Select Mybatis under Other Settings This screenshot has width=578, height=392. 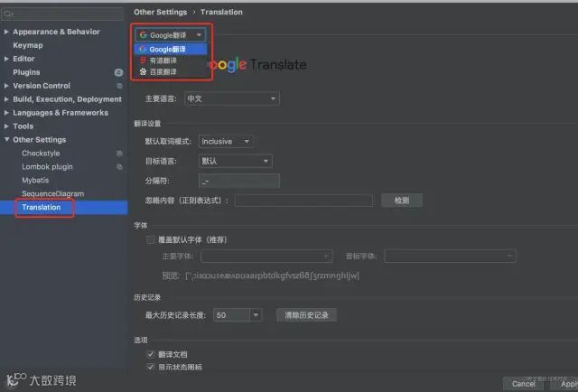click(35, 181)
